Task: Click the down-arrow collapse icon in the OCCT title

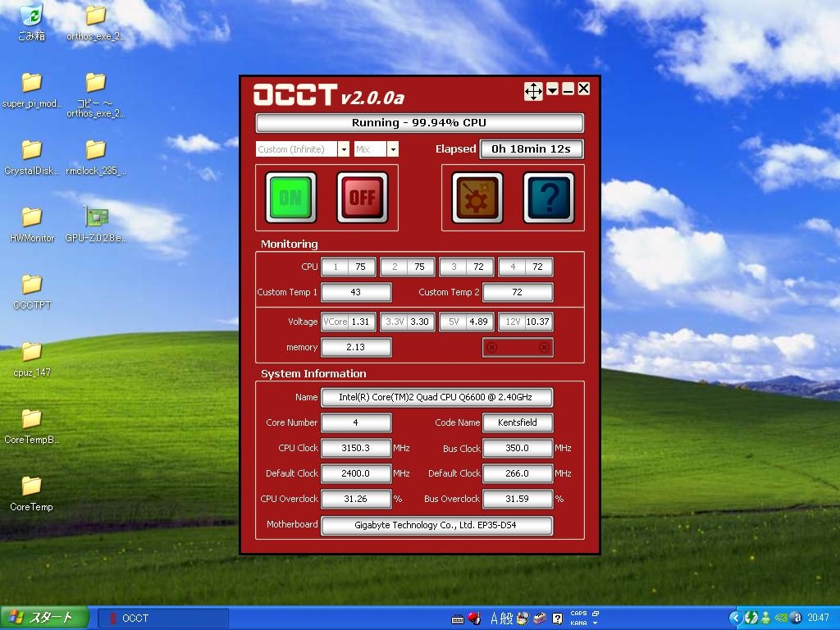Action: pos(552,89)
